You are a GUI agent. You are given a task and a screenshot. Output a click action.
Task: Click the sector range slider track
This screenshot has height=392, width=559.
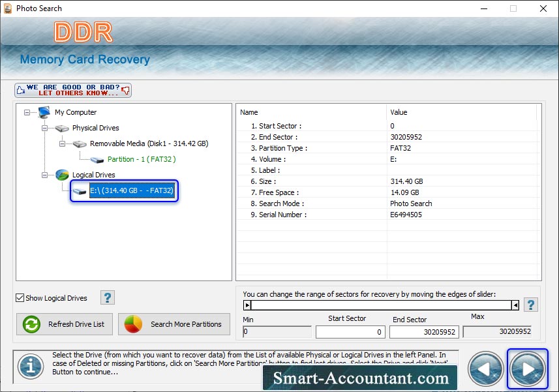click(381, 305)
